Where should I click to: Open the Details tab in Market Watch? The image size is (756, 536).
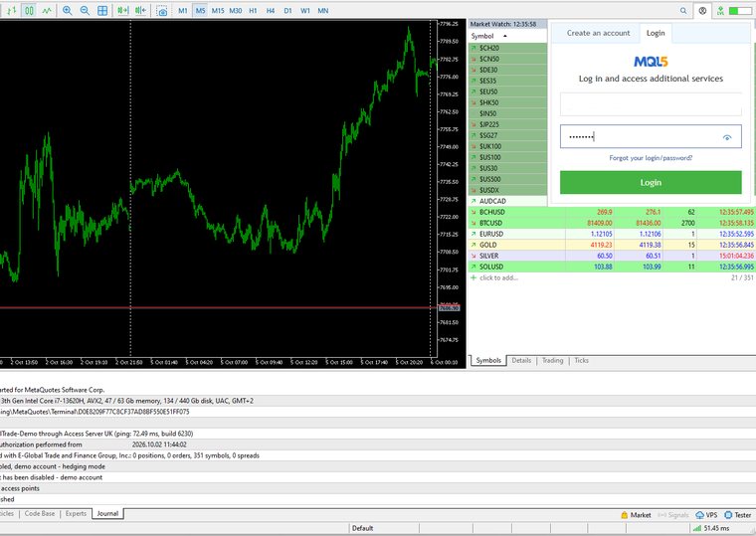[x=521, y=361]
